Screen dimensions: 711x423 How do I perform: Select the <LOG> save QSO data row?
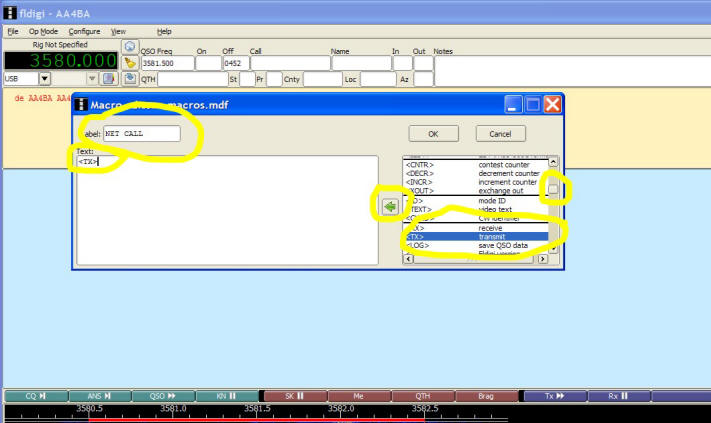[x=476, y=245]
